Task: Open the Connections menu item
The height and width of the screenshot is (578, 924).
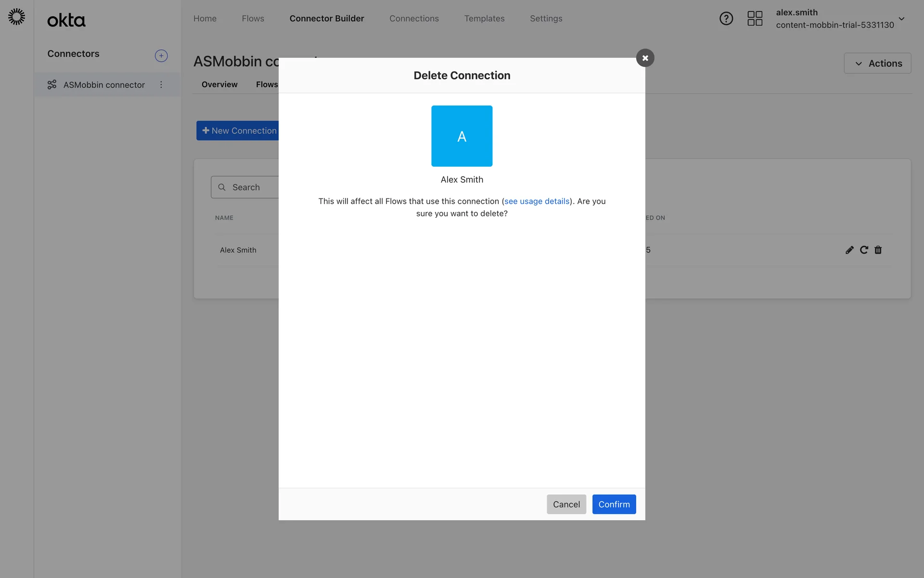Action: pyautogui.click(x=414, y=19)
